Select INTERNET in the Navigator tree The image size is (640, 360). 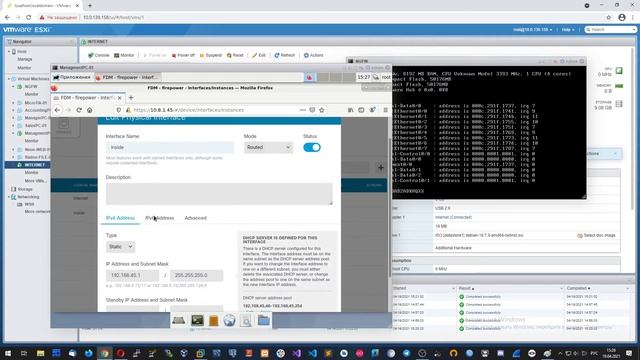(x=34, y=165)
